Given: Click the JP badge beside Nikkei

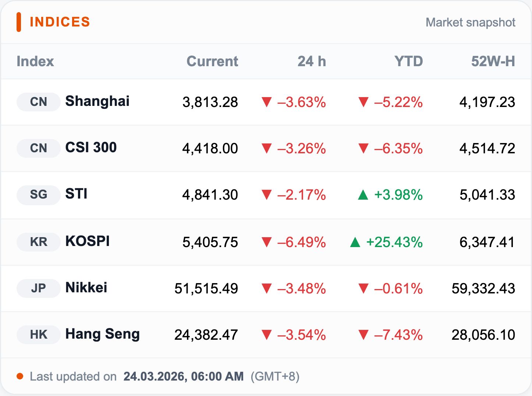Looking at the screenshot, I should point(38,288).
